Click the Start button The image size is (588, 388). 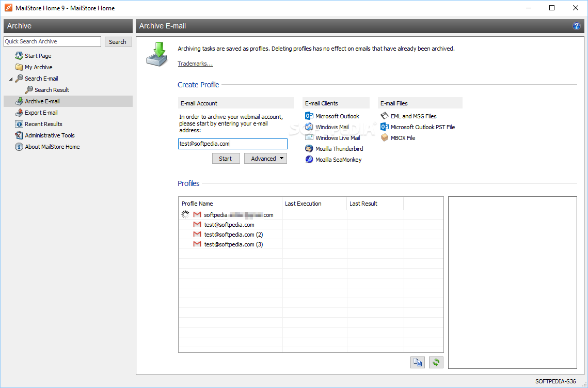[226, 159]
